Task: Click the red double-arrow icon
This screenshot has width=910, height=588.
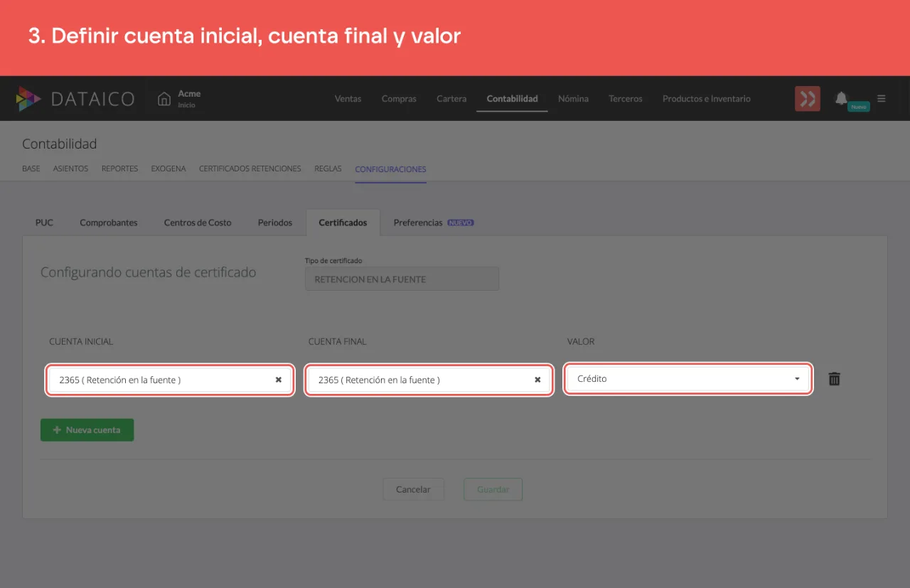Action: (808, 99)
